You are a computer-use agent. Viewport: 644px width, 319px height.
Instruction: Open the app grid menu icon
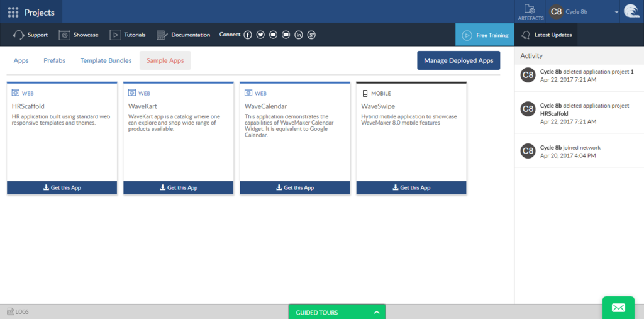(13, 13)
